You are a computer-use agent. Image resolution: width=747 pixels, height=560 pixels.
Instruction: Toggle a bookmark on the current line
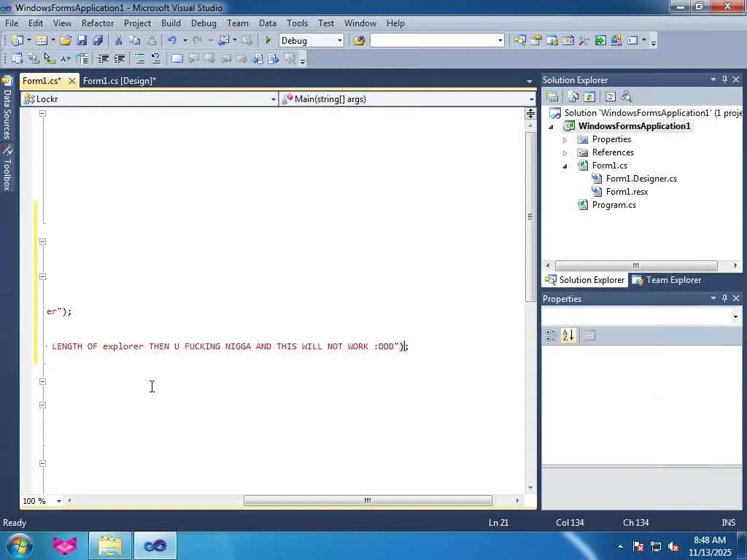177,58
